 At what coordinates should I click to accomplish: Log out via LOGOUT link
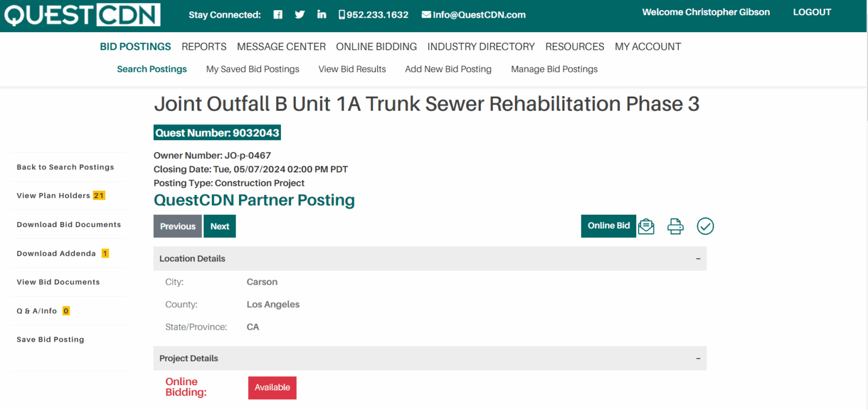tap(811, 12)
